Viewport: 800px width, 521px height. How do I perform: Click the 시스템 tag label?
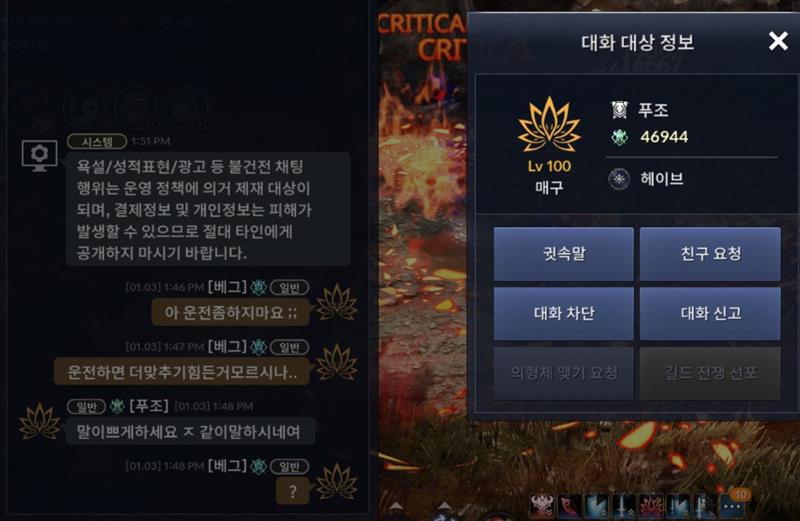click(97, 141)
